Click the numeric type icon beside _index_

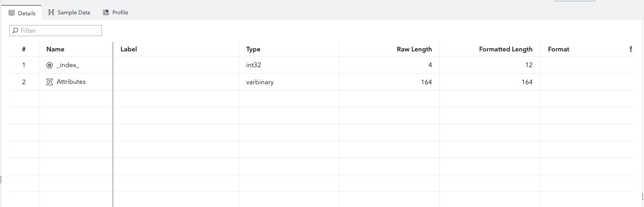tap(50, 65)
